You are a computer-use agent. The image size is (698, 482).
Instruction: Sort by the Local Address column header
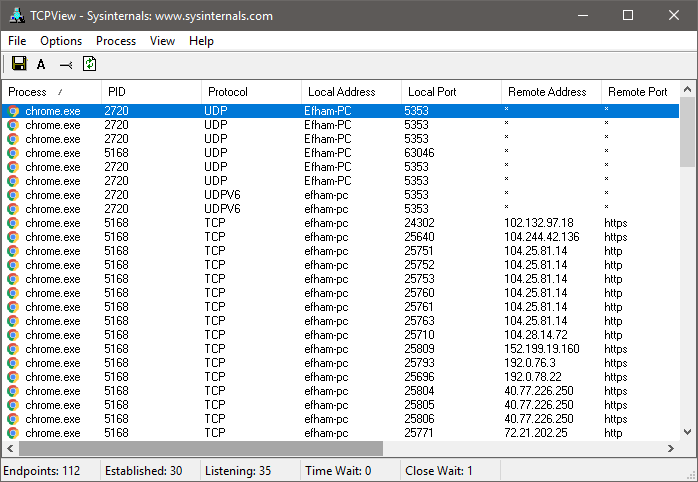352,92
